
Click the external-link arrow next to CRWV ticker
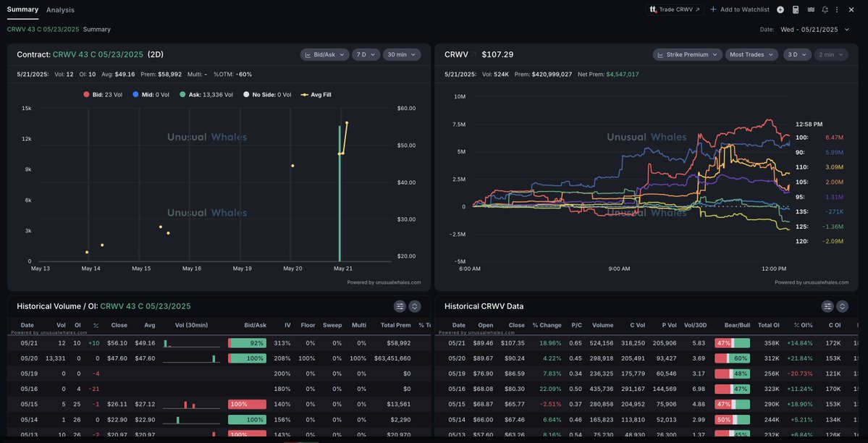pyautogui.click(x=474, y=54)
